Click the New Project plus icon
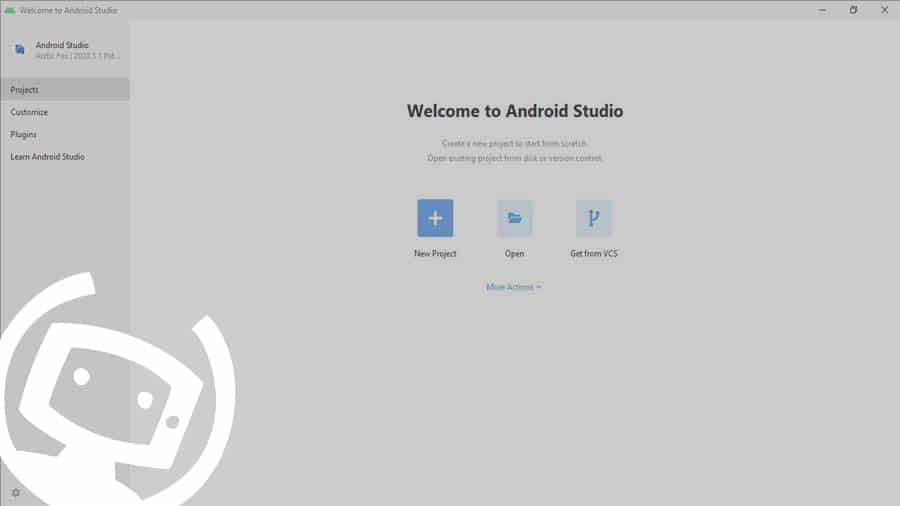 pyautogui.click(x=435, y=218)
